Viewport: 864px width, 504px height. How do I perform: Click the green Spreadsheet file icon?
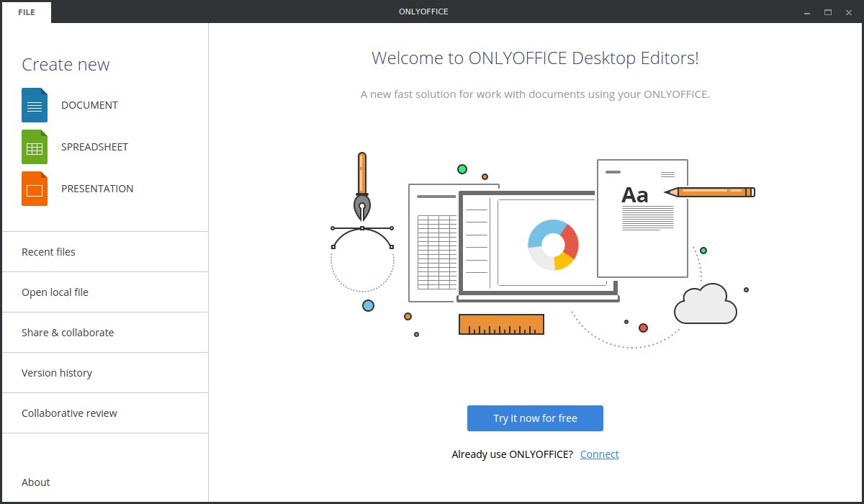coord(35,147)
